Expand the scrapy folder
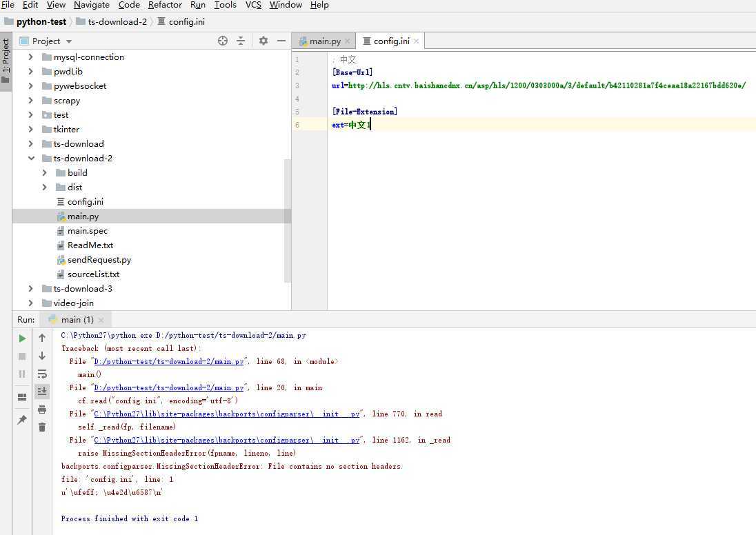This screenshot has height=535, width=756. [31, 100]
